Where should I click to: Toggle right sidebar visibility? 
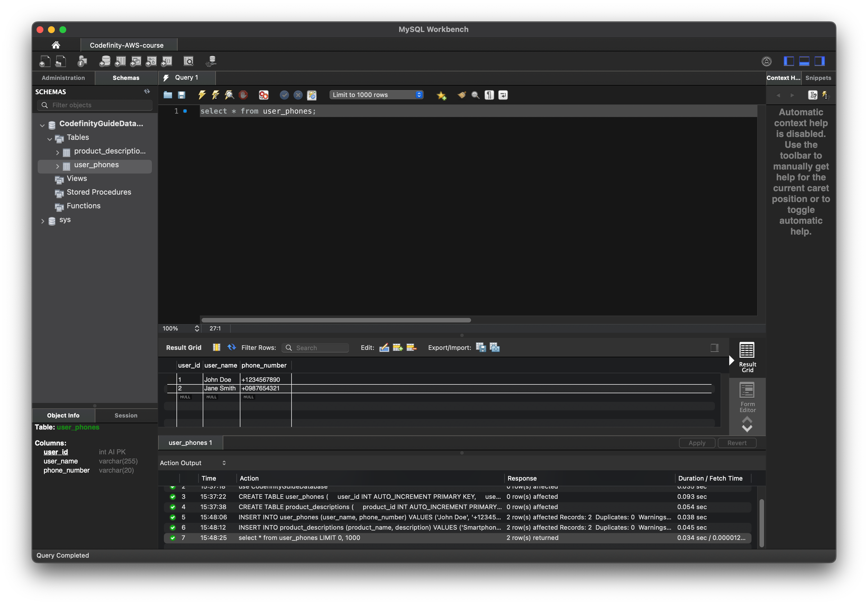820,61
